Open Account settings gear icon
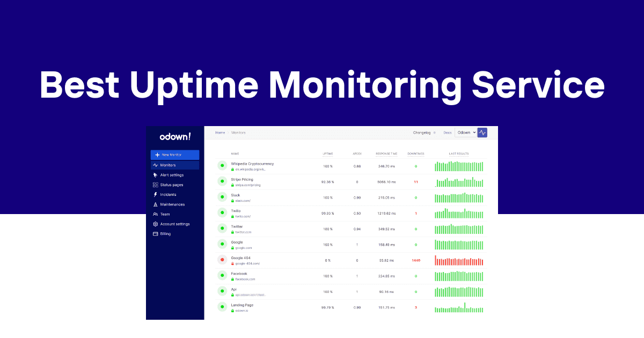Screen dimensions: 644x338 [155, 224]
